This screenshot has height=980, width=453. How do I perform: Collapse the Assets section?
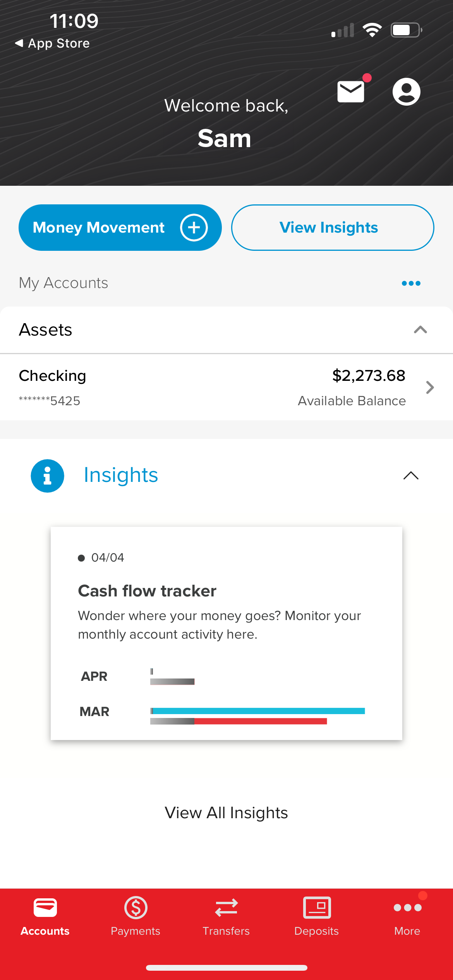pos(420,330)
